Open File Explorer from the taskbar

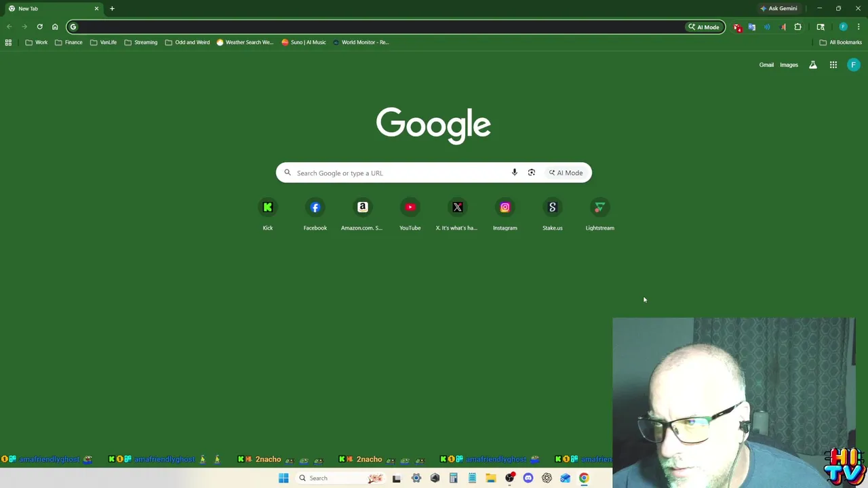click(490, 478)
